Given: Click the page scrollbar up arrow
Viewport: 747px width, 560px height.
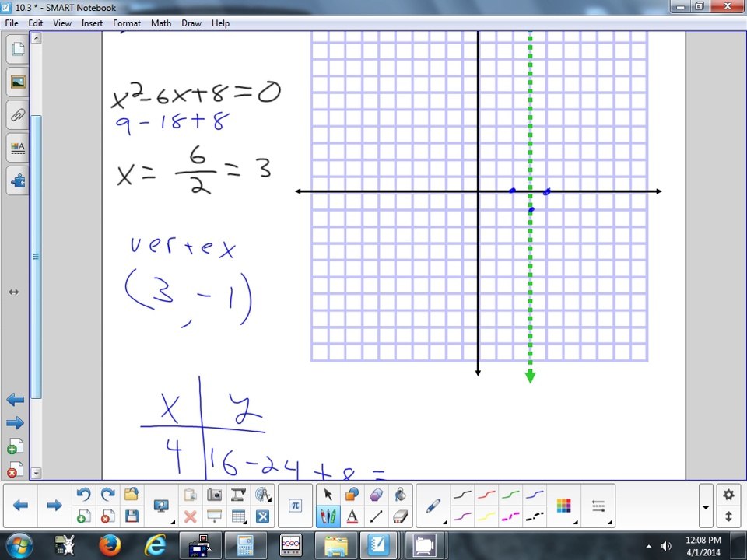Looking at the screenshot, I should tap(37, 37).
